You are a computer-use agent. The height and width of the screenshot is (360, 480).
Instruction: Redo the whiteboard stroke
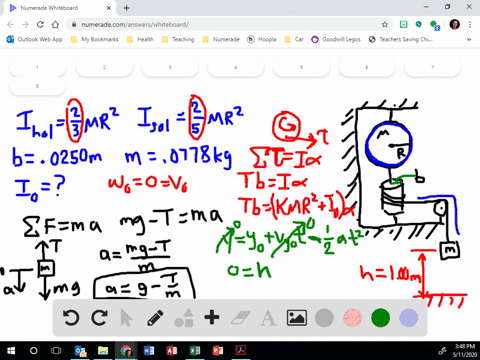(100, 318)
